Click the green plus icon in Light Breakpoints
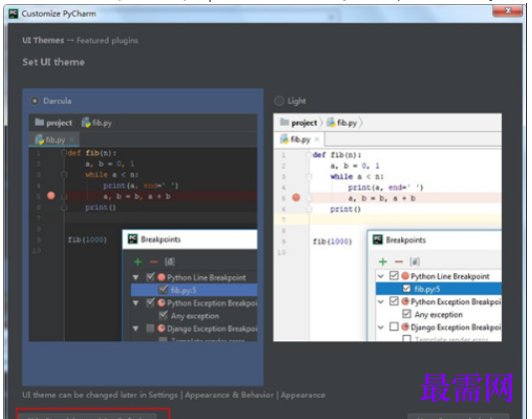The width and height of the screenshot is (532, 419). pos(383,261)
